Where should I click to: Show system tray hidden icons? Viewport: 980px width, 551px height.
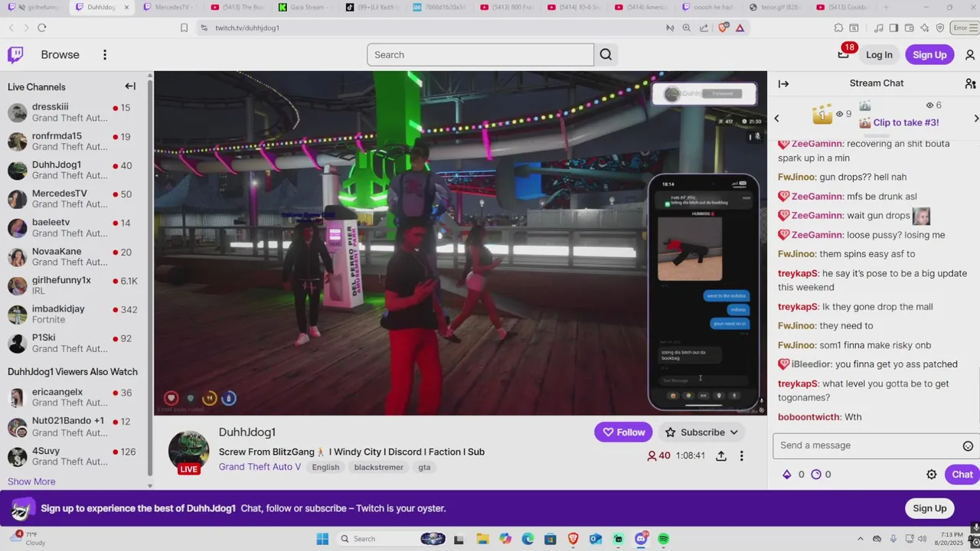pyautogui.click(x=860, y=539)
